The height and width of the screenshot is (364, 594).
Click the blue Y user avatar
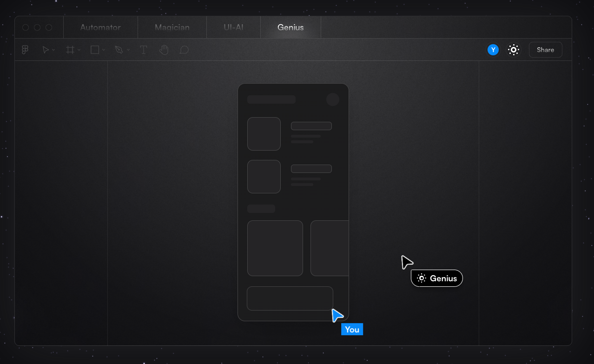tap(493, 50)
